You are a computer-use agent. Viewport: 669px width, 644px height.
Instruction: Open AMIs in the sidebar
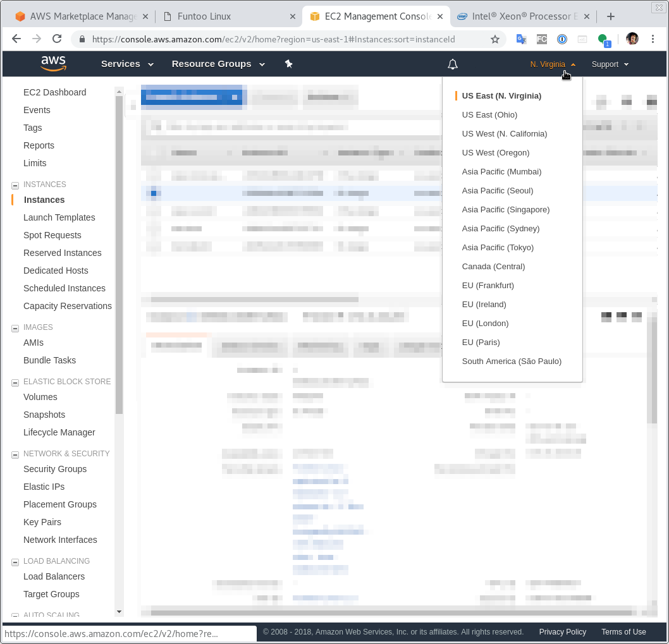point(34,343)
